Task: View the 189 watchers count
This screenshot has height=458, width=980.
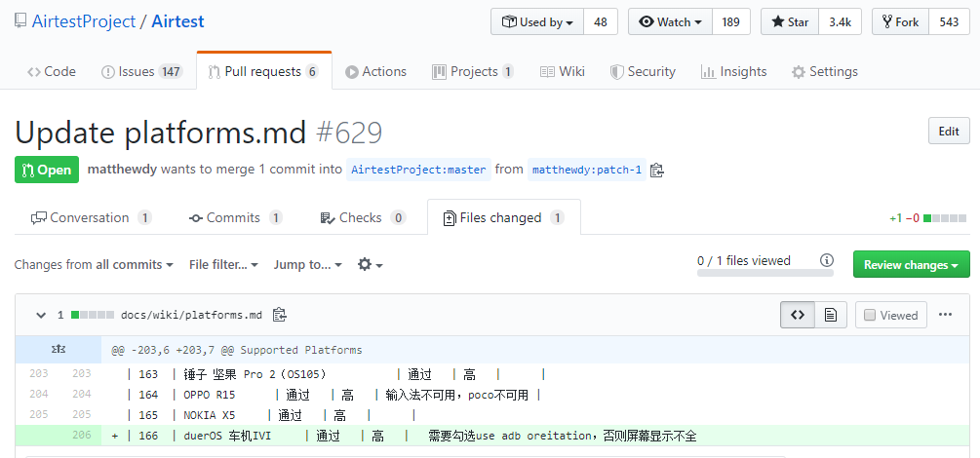Action: [731, 21]
